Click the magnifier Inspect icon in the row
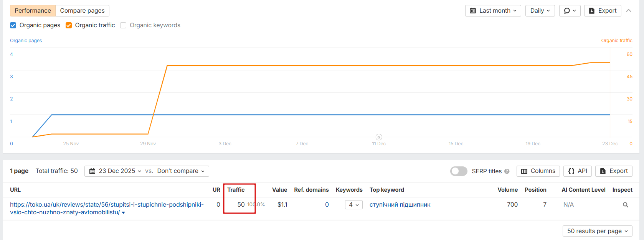Image resolution: width=644 pixels, height=240 pixels. [625, 205]
